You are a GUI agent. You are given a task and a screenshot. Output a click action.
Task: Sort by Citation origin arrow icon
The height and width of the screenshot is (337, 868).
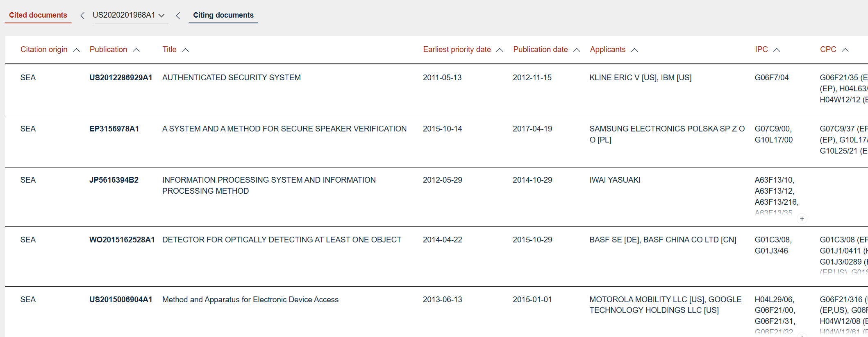click(x=76, y=50)
